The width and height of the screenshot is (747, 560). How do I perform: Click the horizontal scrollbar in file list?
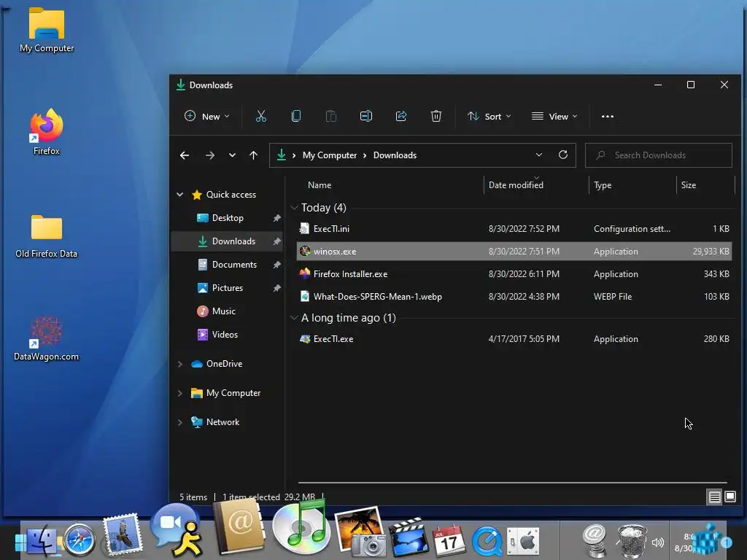(x=513, y=483)
